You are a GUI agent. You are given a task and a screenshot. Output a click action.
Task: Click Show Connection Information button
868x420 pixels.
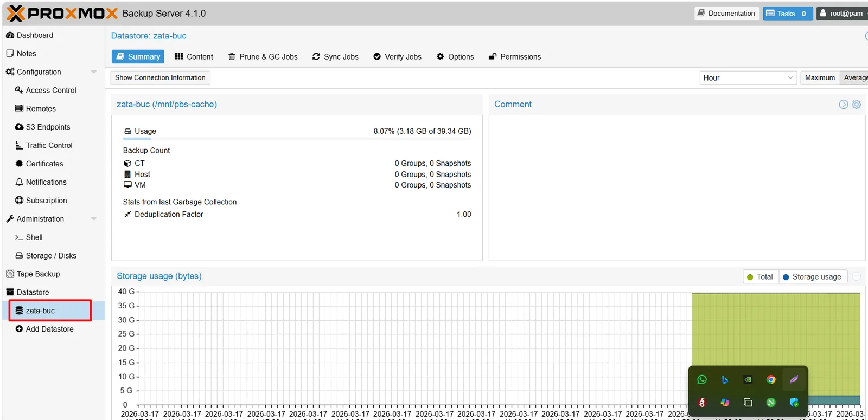coord(160,78)
